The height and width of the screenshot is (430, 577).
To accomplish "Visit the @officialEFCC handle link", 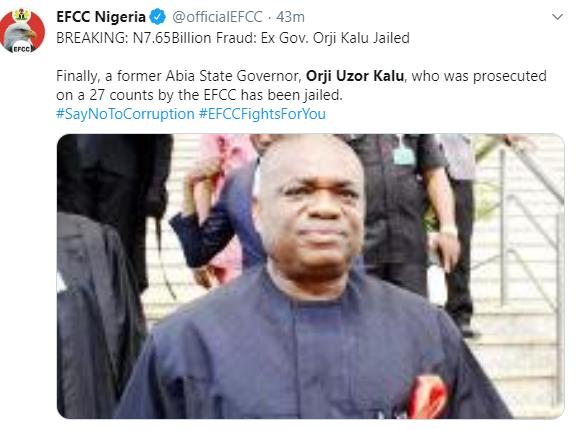I will coord(217,17).
